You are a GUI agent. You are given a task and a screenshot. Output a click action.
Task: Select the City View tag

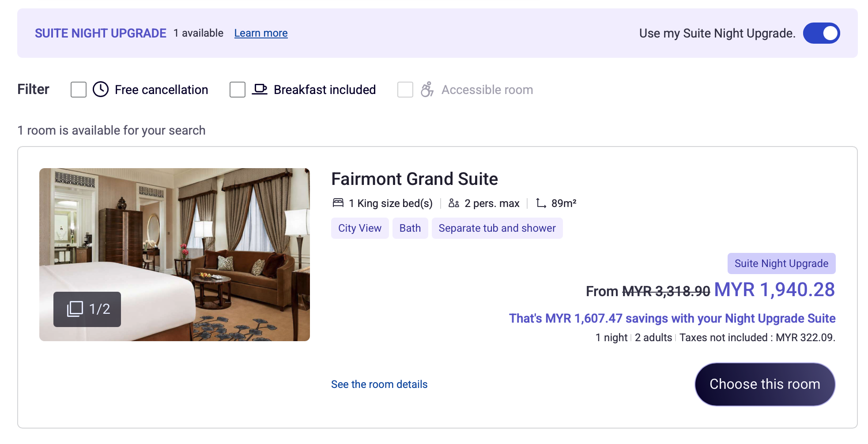coord(360,228)
